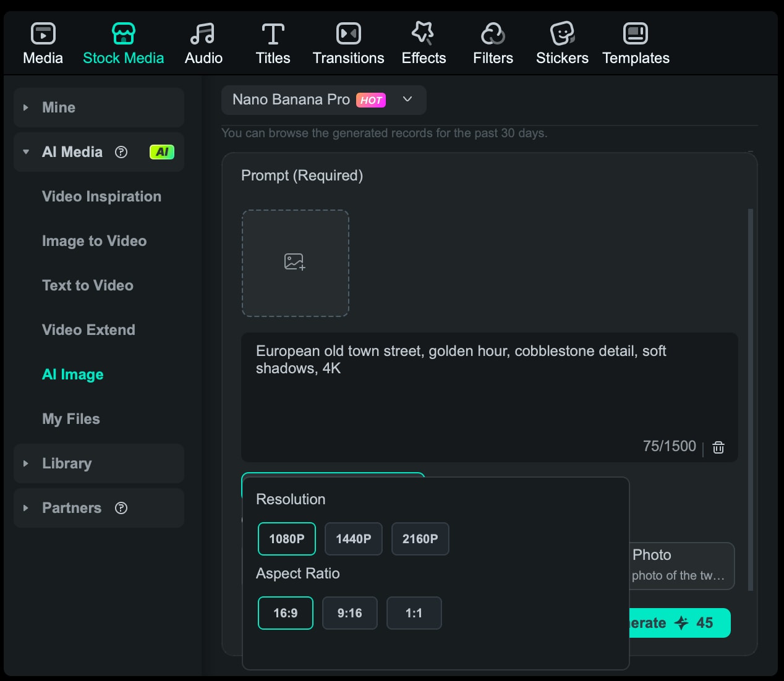Image resolution: width=784 pixels, height=681 pixels.
Task: Click the help icon next to Partners
Action: 121,508
